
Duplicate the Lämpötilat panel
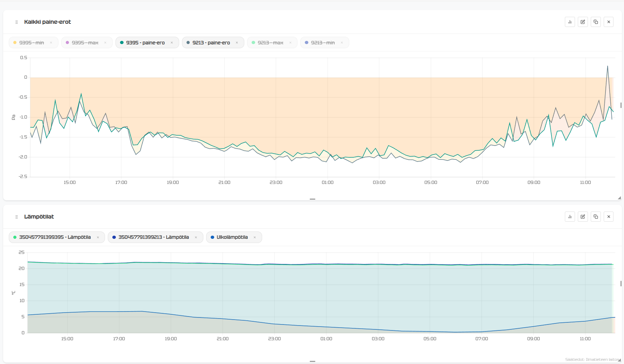[x=596, y=216]
